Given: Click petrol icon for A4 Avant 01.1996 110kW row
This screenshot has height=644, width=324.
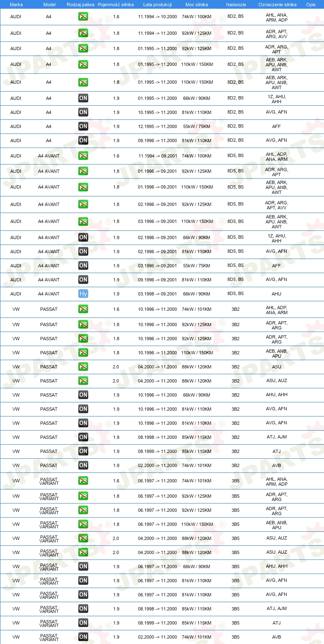Looking at the screenshot, I should coord(83,187).
